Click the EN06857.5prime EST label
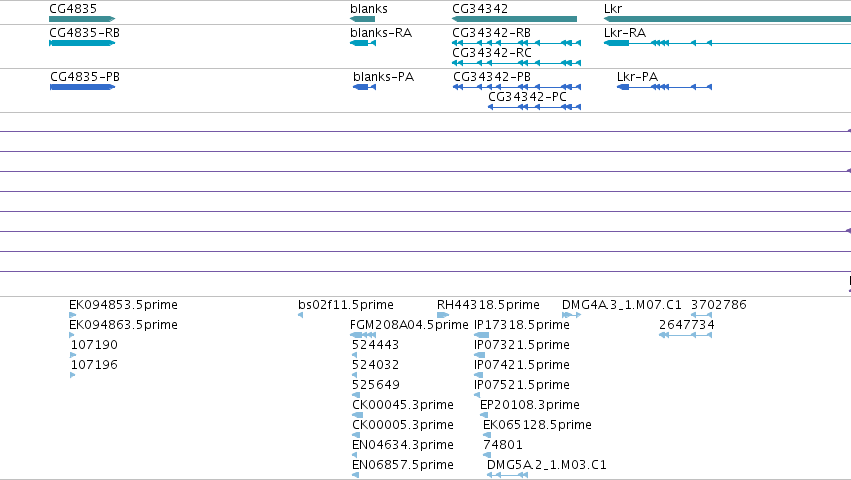Image resolution: width=851 pixels, height=480 pixels. [x=403, y=465]
